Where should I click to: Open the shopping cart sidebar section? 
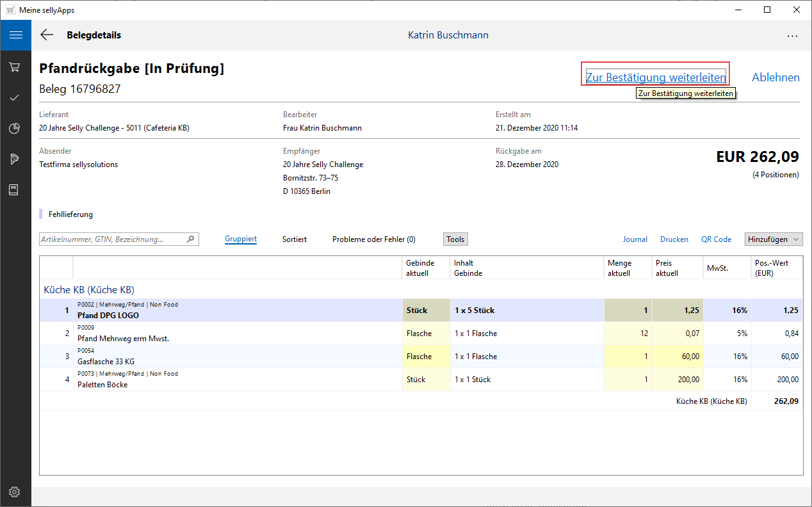(x=15, y=67)
